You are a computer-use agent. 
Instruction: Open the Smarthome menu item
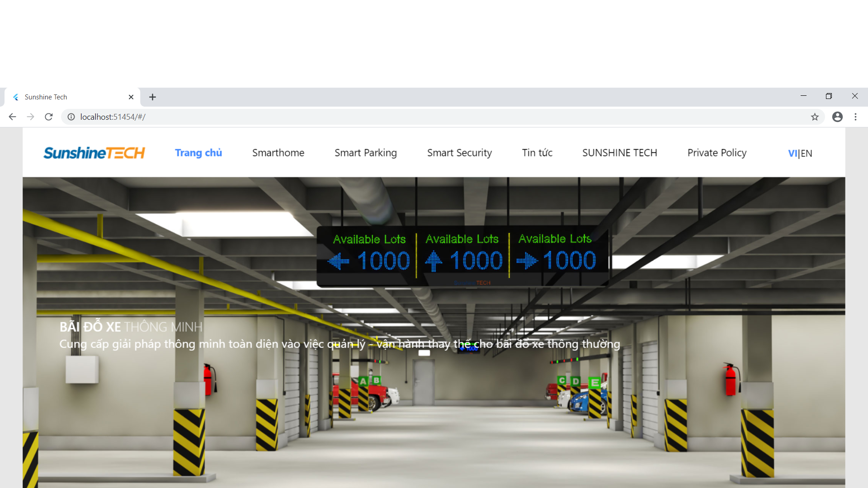point(278,153)
